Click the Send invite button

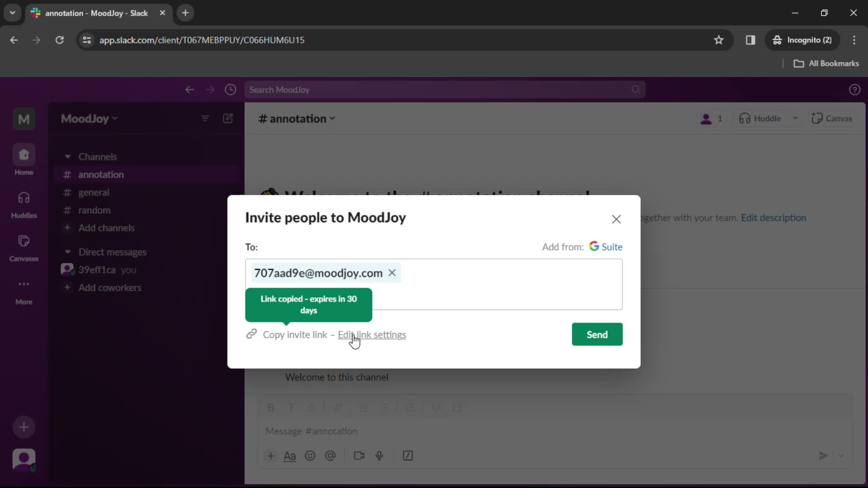pos(597,334)
